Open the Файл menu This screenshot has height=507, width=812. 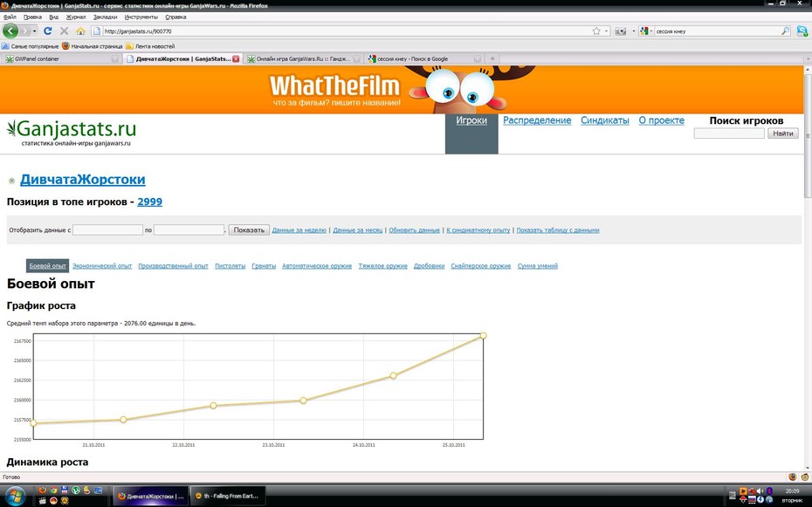tap(10, 17)
